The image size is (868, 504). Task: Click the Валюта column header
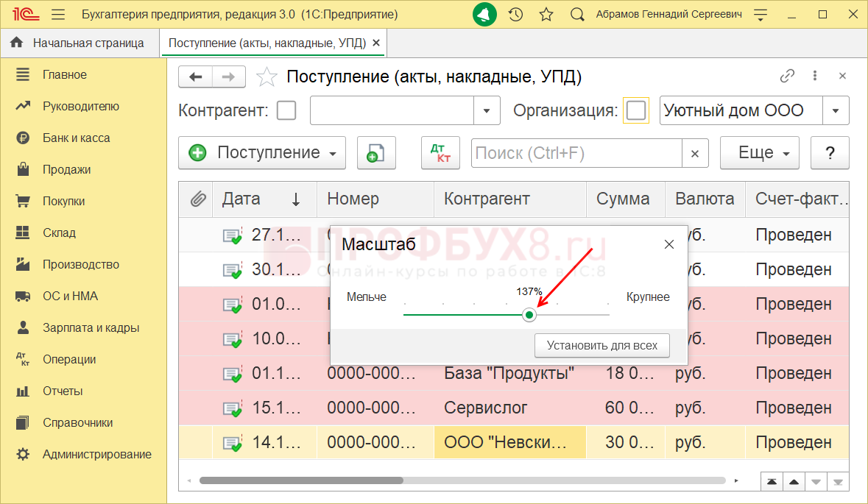[705, 199]
